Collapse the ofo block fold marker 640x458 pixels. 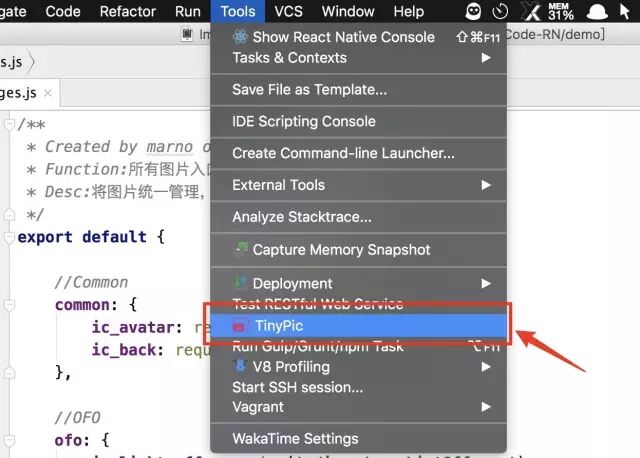coord(9,440)
